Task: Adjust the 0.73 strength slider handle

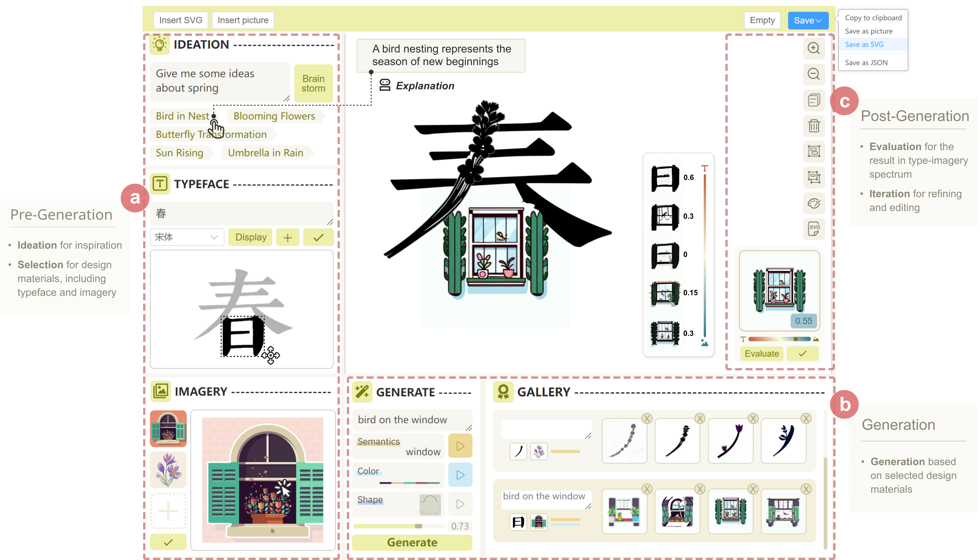Action: point(418,526)
